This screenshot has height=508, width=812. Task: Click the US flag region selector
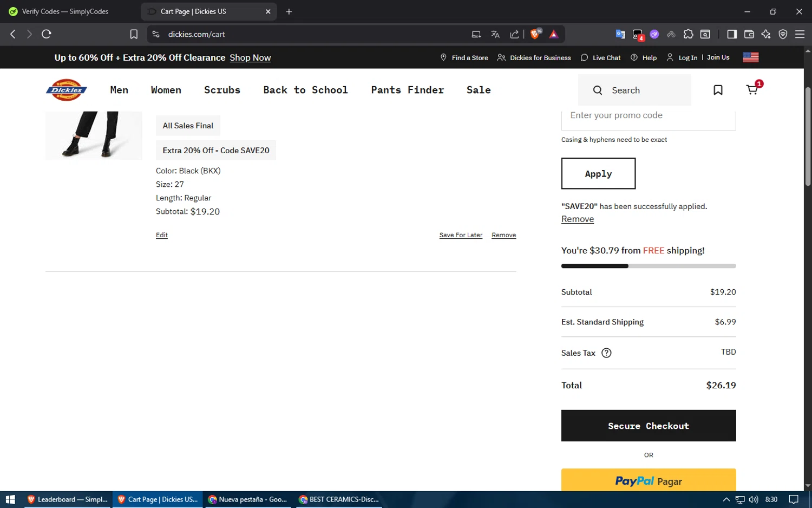750,57
